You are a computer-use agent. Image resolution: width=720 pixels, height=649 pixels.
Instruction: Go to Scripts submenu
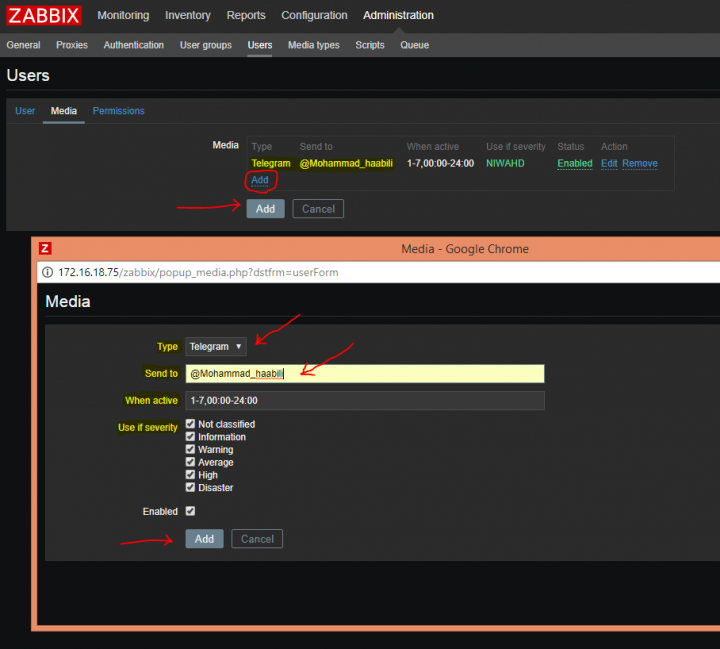pyautogui.click(x=370, y=45)
